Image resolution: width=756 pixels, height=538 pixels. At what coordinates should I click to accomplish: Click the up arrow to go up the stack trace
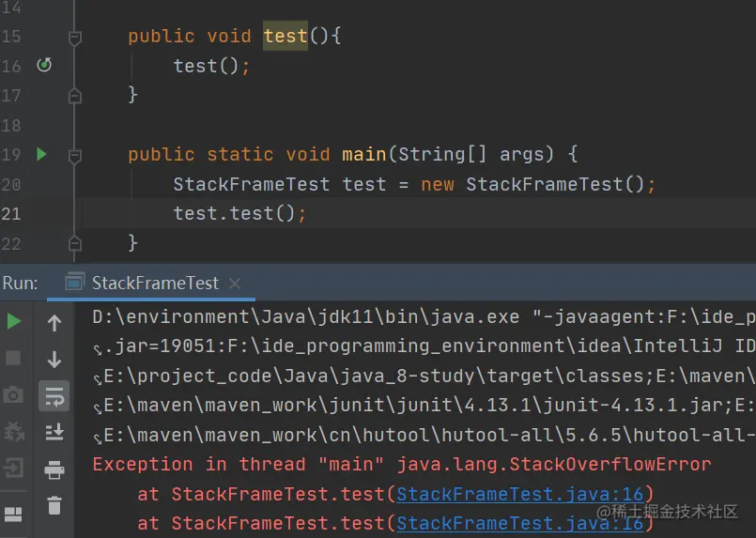[54, 322]
